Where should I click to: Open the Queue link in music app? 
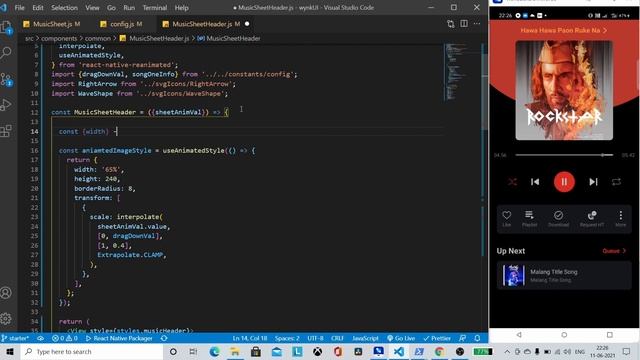coord(614,251)
